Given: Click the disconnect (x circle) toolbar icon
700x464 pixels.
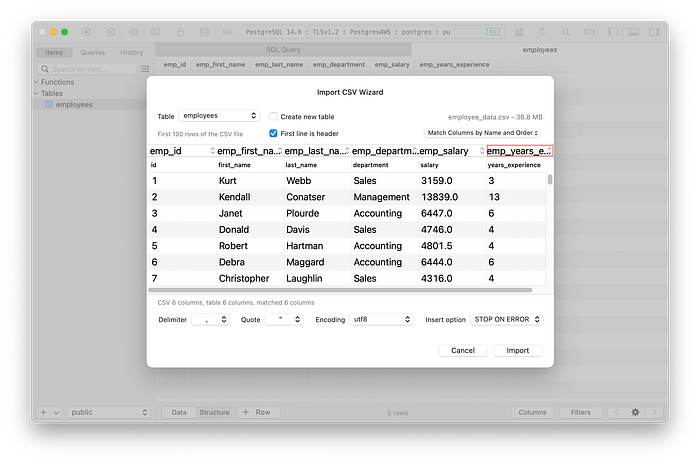Looking at the screenshot, I should pyautogui.click(x=111, y=32).
